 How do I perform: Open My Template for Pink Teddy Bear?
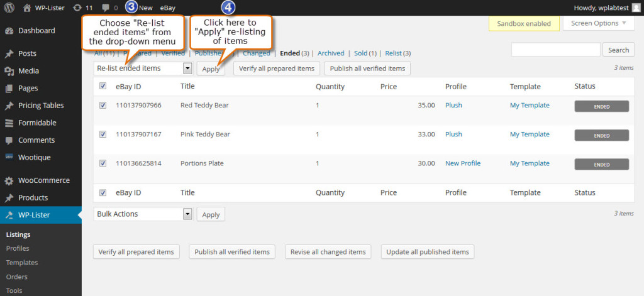coord(530,134)
